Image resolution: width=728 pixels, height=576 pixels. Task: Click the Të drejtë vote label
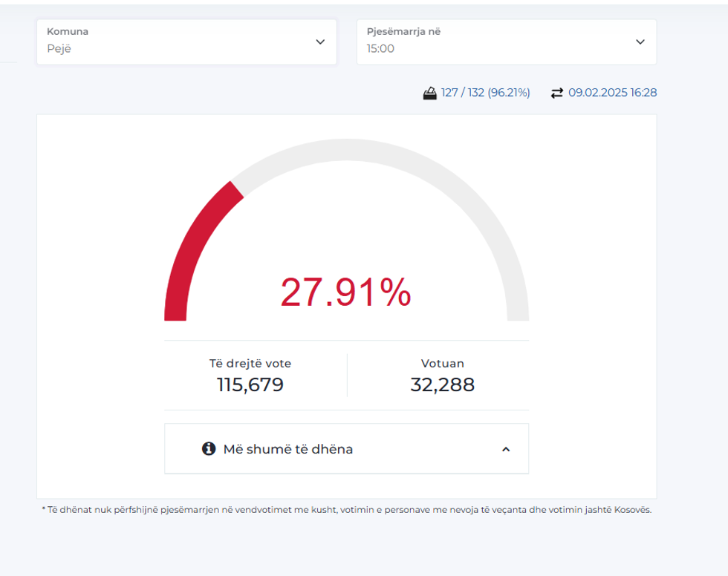tap(250, 364)
